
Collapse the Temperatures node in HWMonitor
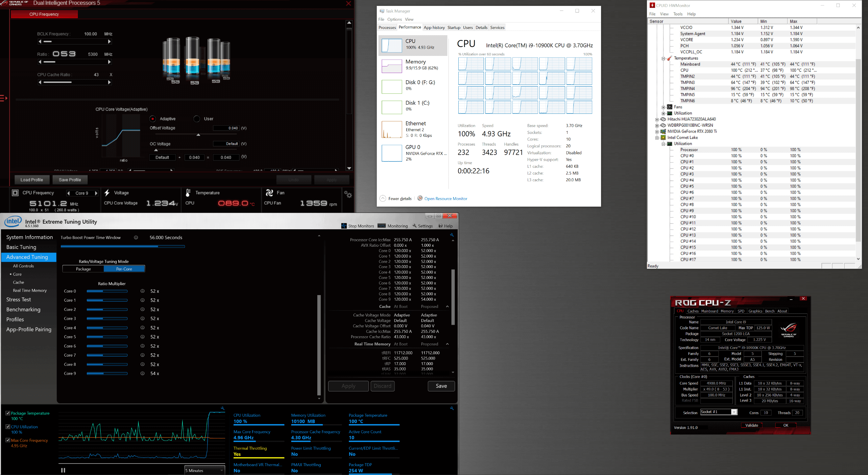coord(663,58)
